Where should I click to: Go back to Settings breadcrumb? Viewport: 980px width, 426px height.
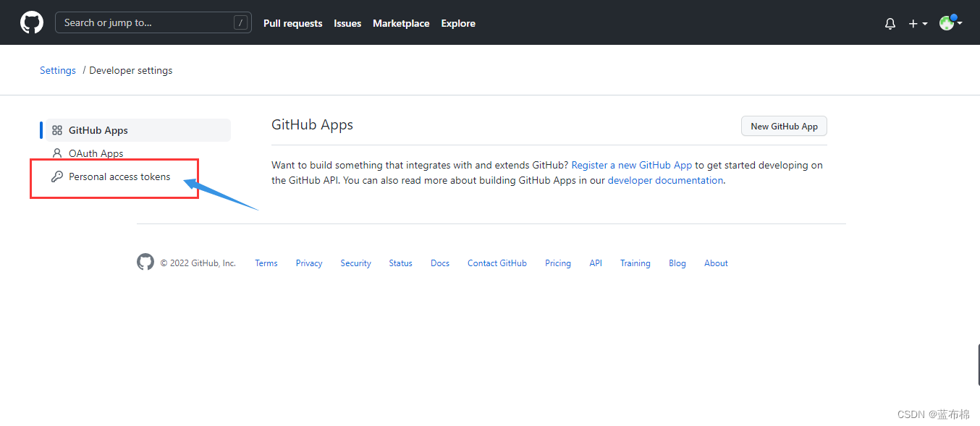coord(58,70)
